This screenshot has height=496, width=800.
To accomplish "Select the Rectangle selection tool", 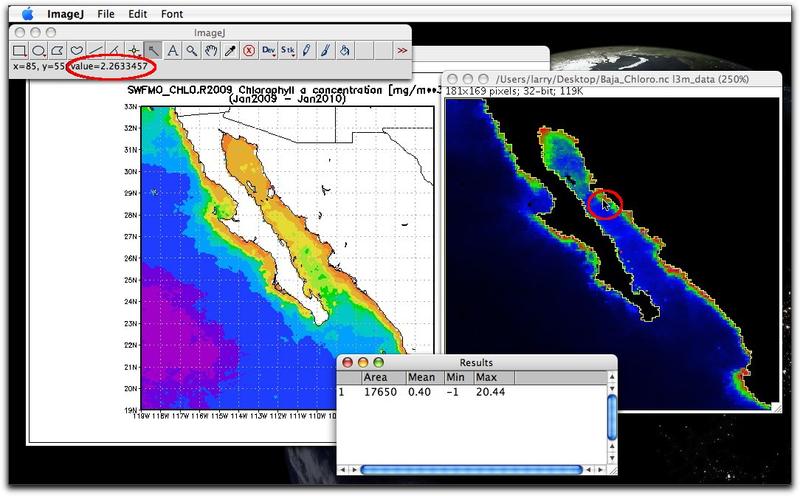I will pyautogui.click(x=19, y=51).
